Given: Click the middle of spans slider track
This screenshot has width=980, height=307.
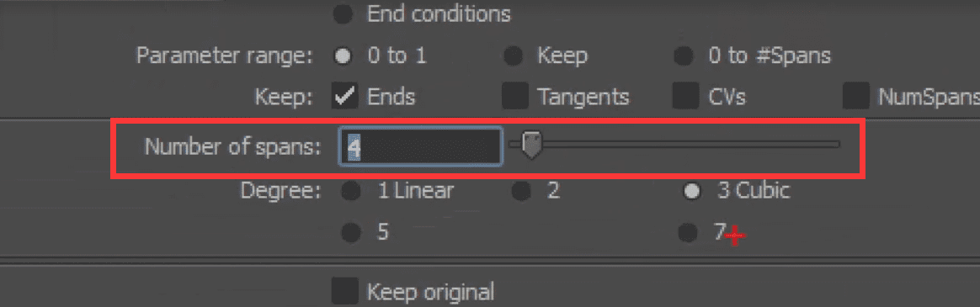Looking at the screenshot, I should pyautogui.click(x=674, y=144).
